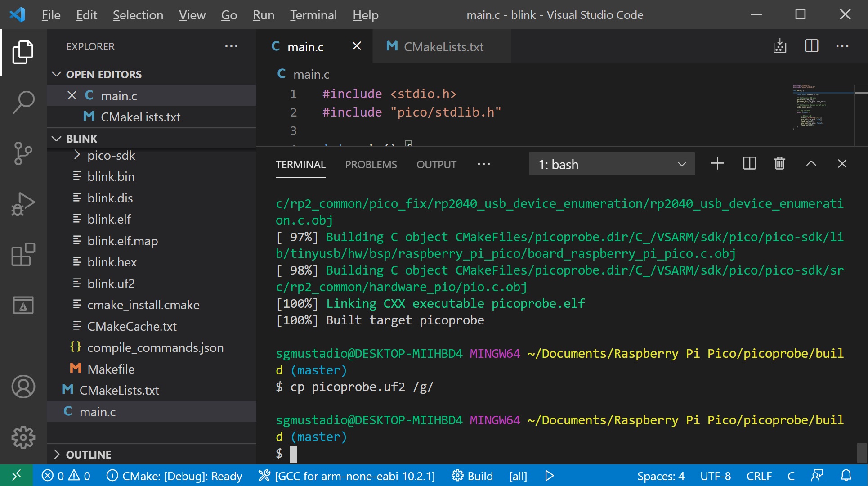This screenshot has height=486, width=868.
Task: Expand the pico-sdk folder
Action: (111, 156)
